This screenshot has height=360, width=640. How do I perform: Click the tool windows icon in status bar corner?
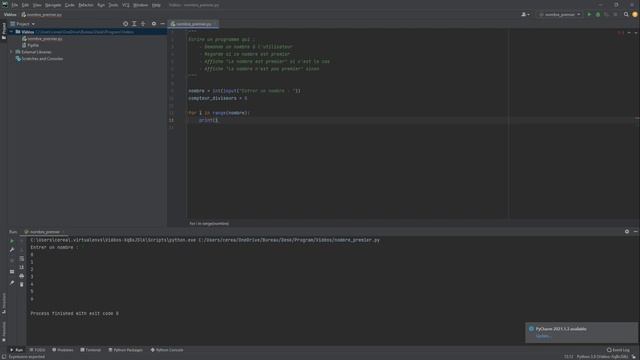(x=3, y=357)
